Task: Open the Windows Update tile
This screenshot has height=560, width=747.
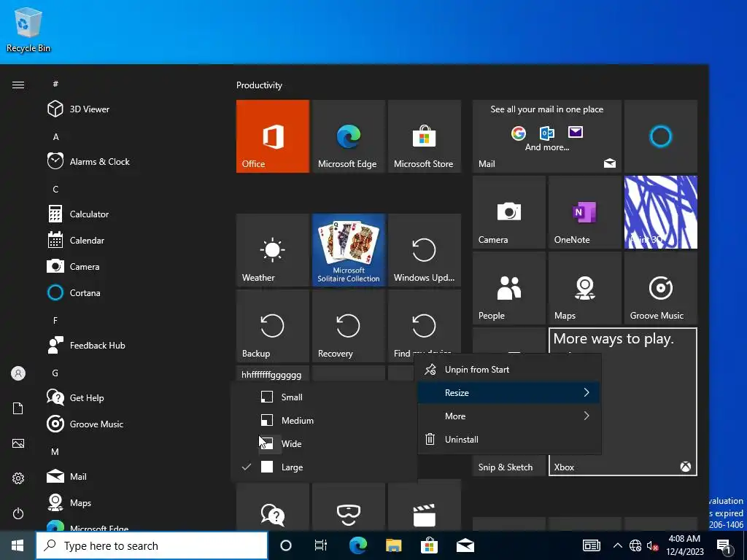Action: [x=425, y=250]
